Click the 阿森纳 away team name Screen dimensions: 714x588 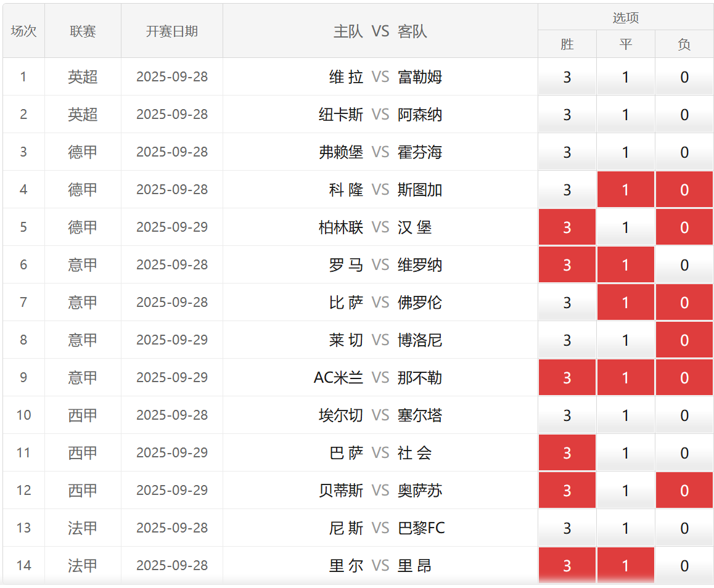point(420,115)
